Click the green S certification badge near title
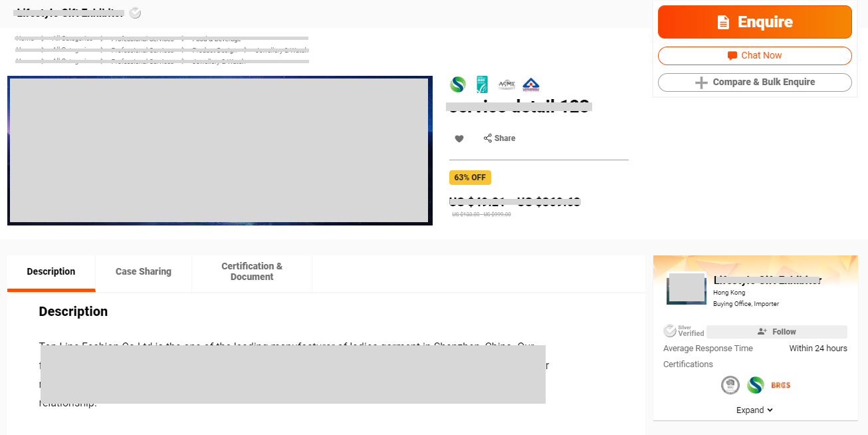 (x=458, y=84)
